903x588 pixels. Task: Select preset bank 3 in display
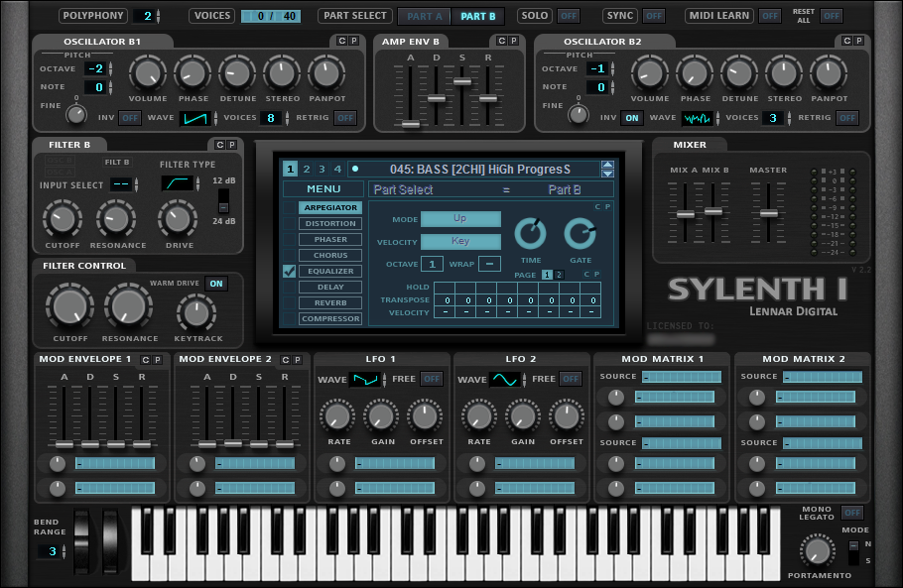click(x=322, y=170)
